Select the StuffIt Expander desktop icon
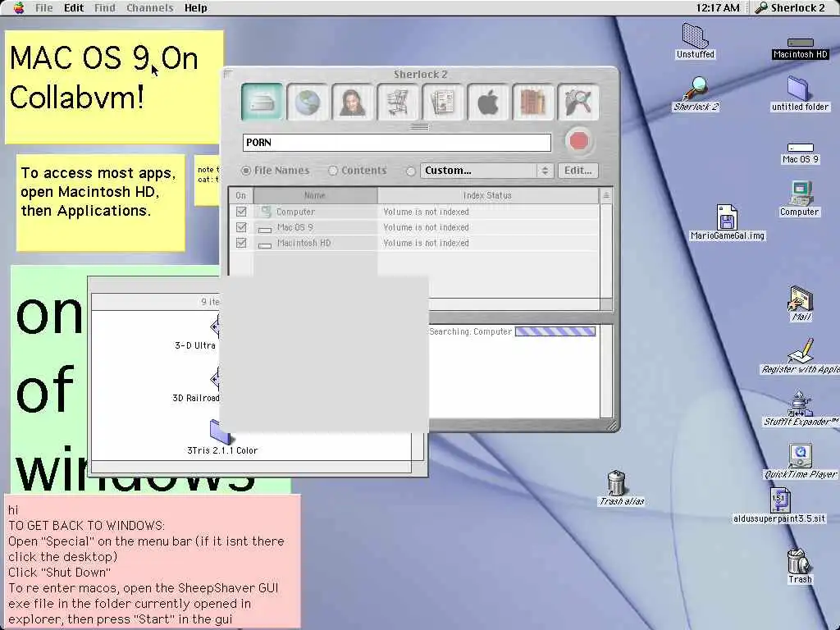 click(801, 409)
